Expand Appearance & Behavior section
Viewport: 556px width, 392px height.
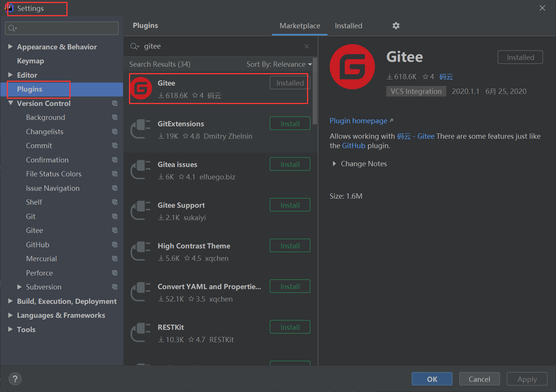point(11,47)
